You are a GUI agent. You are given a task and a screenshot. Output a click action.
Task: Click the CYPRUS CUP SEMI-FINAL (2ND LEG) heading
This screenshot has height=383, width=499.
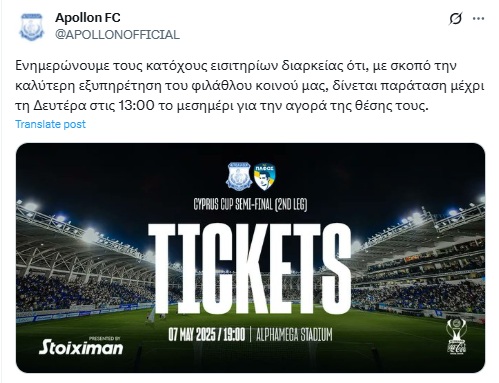(250, 204)
